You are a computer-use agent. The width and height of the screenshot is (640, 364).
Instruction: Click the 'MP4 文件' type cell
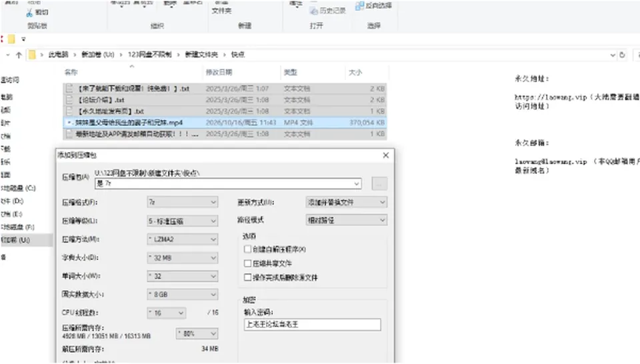[x=299, y=123]
